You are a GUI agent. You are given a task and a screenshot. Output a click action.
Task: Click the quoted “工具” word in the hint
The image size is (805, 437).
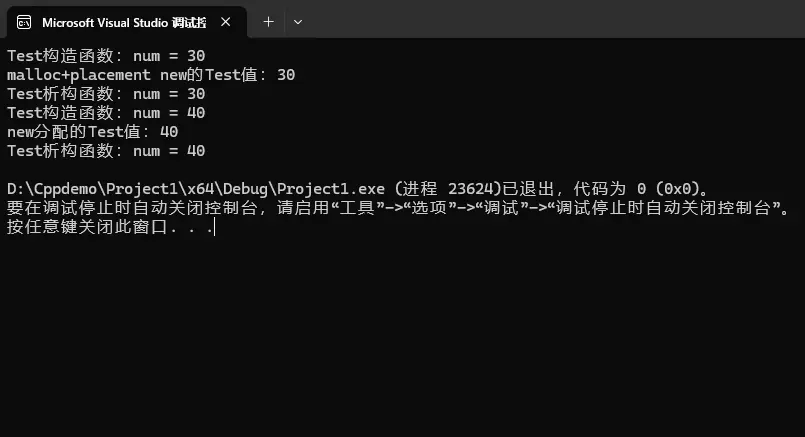coord(347,208)
